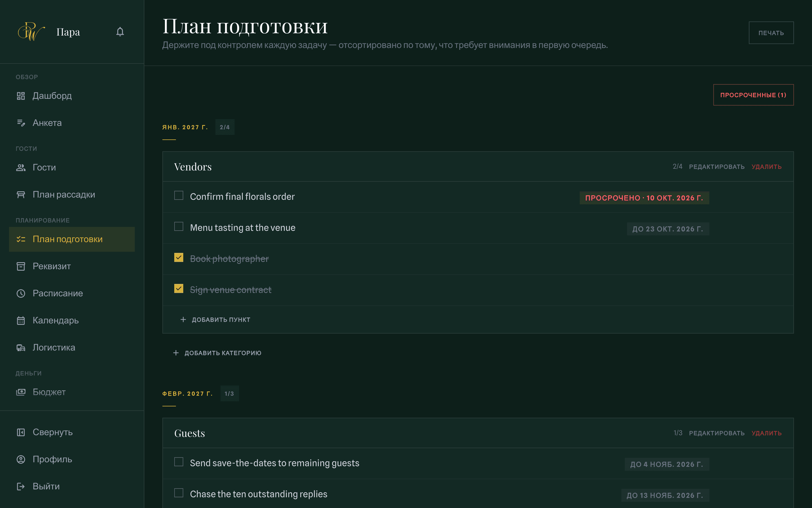Click the PW monogram logo
This screenshot has height=508, width=812.
[31, 32]
